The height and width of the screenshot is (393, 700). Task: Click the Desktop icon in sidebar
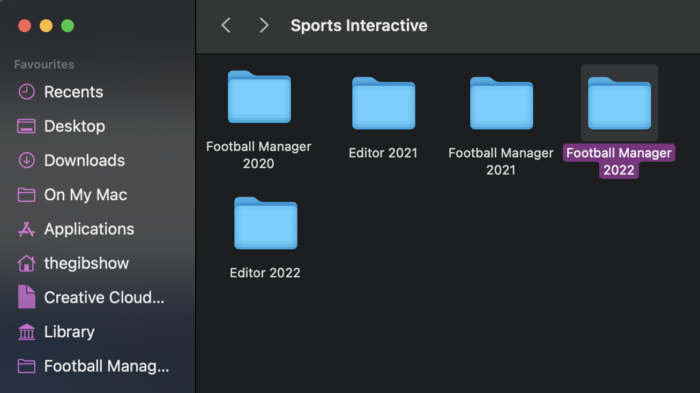coord(26,126)
